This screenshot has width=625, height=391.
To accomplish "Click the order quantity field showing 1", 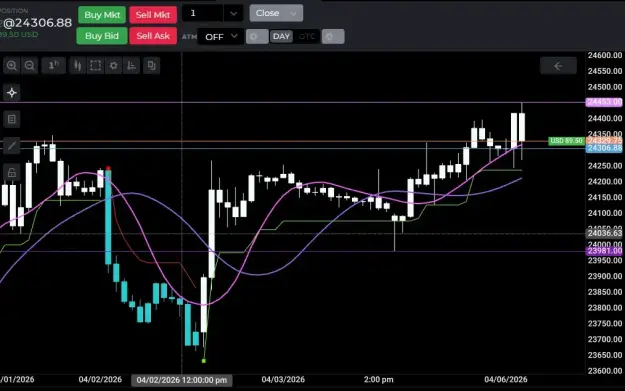I will click(x=202, y=14).
